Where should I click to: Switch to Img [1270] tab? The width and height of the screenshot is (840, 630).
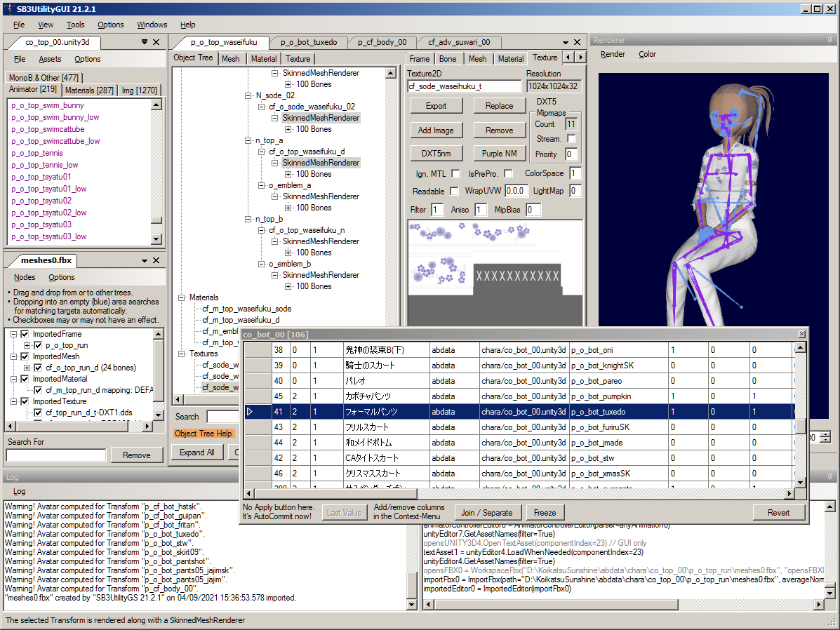[139, 90]
